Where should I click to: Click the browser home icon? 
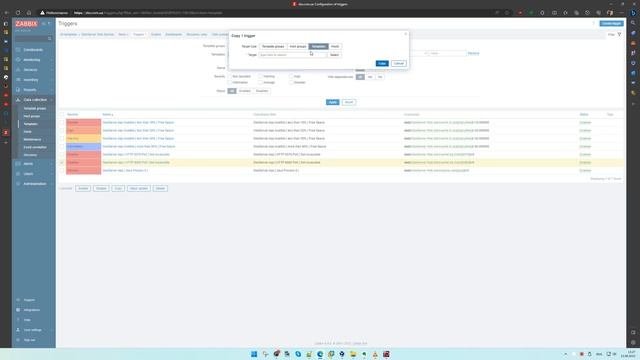coord(29,13)
